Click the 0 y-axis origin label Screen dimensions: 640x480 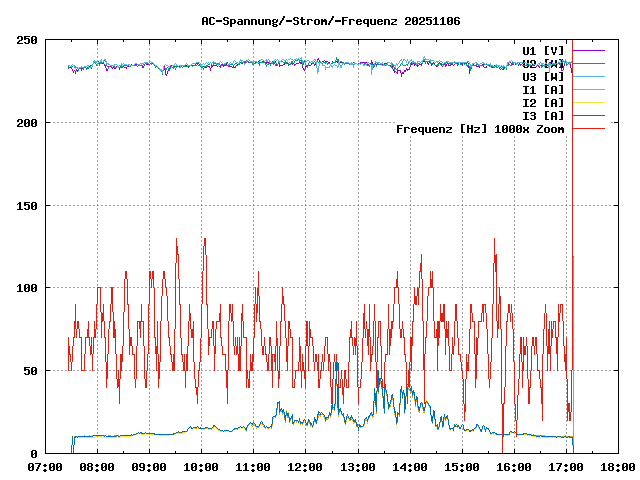[34, 453]
